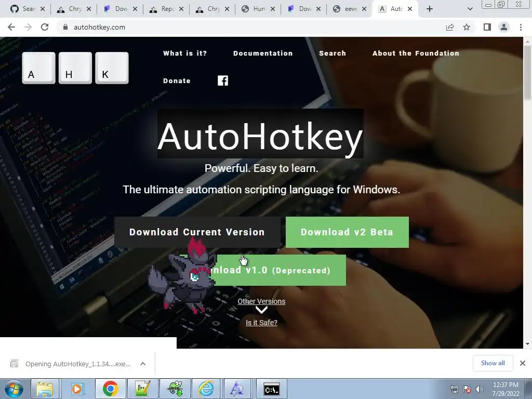The image size is (532, 399).
Task: Open the What is it? menu item
Action: point(185,54)
